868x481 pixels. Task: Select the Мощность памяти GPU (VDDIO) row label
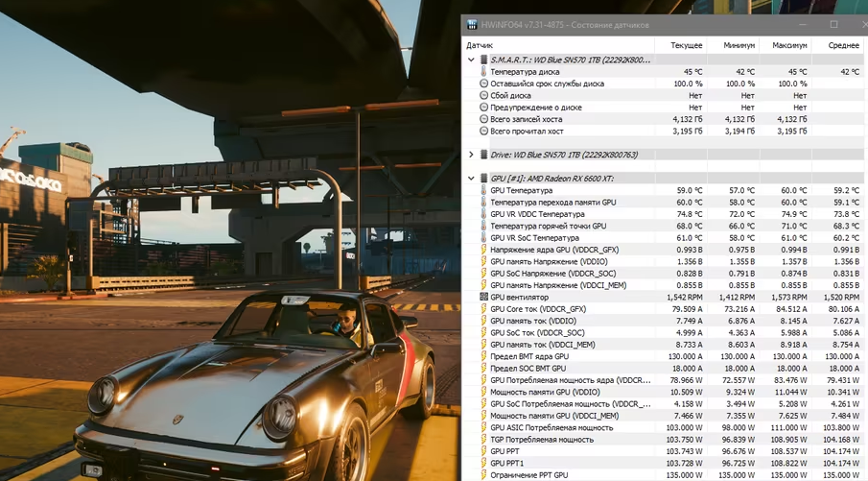point(545,392)
